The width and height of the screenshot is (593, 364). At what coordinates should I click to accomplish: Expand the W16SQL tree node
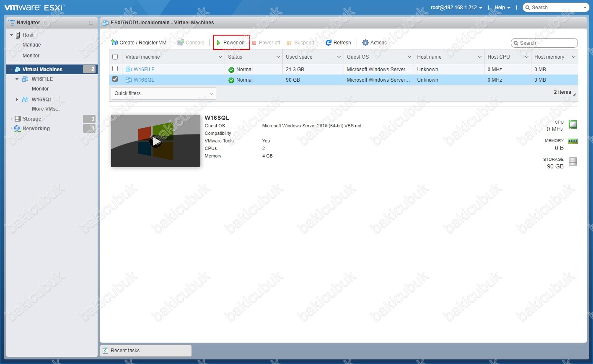pos(17,100)
